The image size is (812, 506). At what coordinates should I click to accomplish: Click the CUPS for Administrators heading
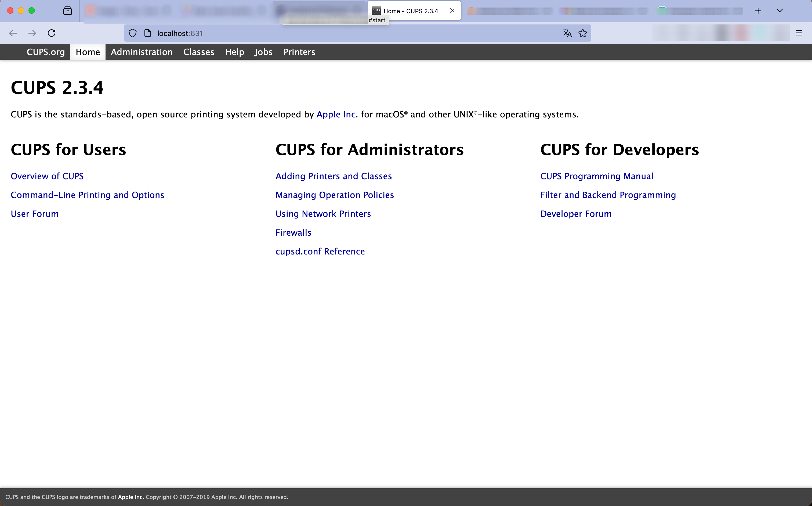point(369,149)
